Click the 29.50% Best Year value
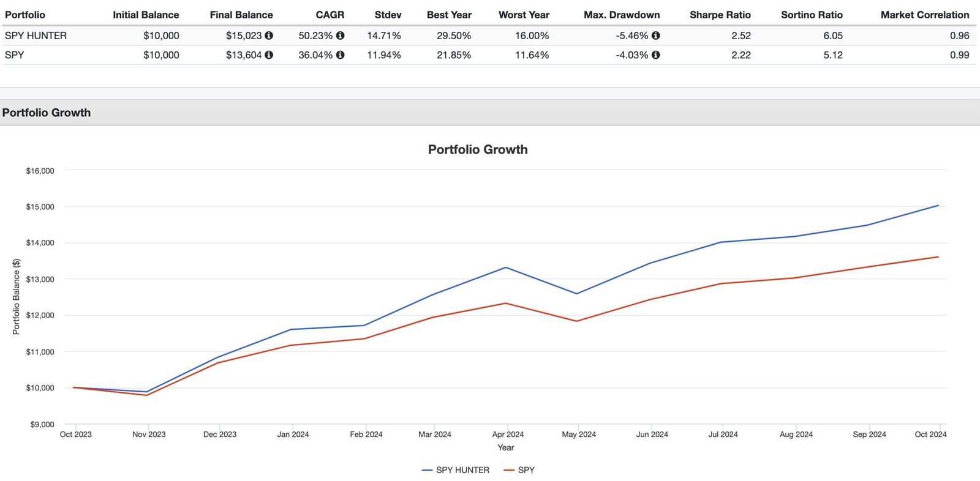 coord(454,35)
